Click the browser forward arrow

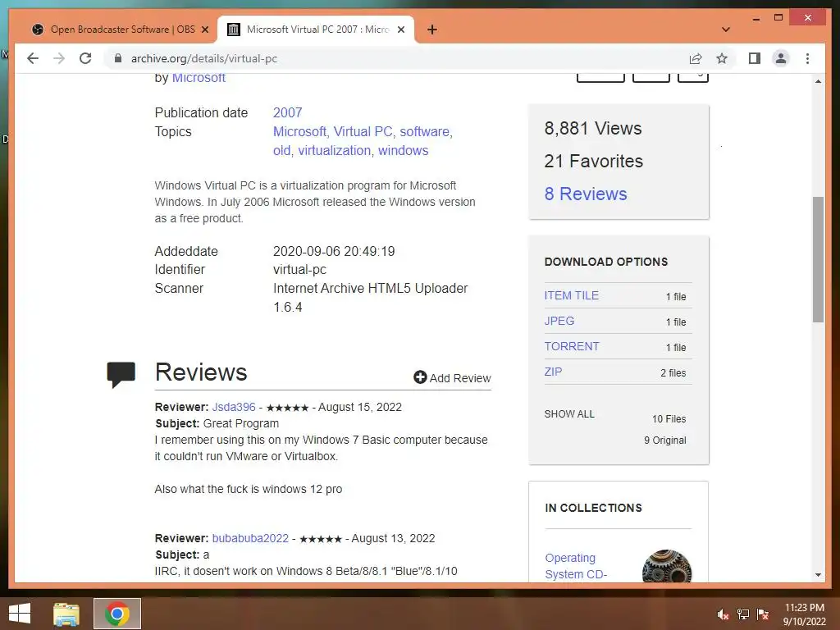(59, 58)
